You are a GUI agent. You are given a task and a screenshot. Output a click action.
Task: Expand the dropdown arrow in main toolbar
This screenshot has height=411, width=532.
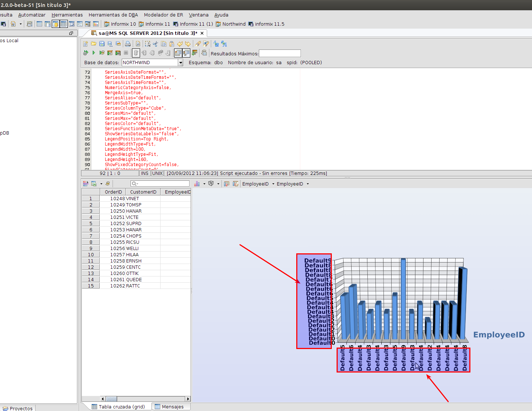(x=21, y=24)
